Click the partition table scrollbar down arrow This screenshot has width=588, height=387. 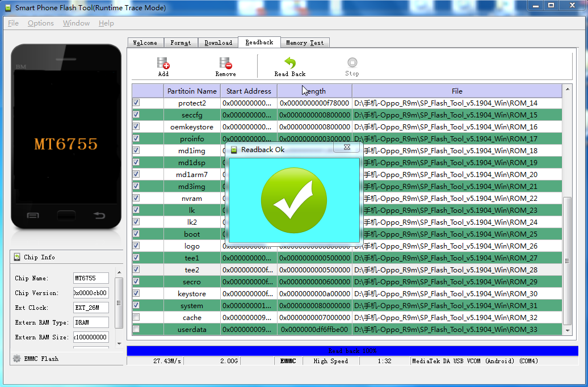click(x=568, y=331)
